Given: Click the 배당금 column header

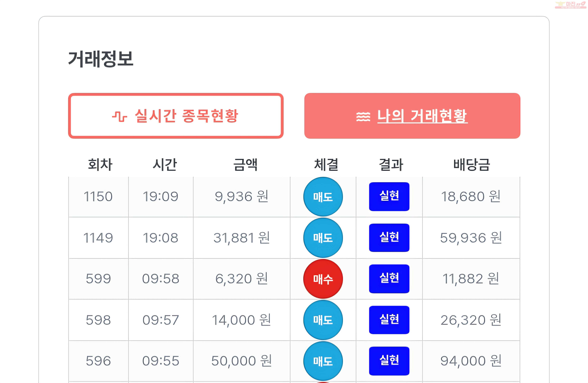Looking at the screenshot, I should pyautogui.click(x=471, y=164).
